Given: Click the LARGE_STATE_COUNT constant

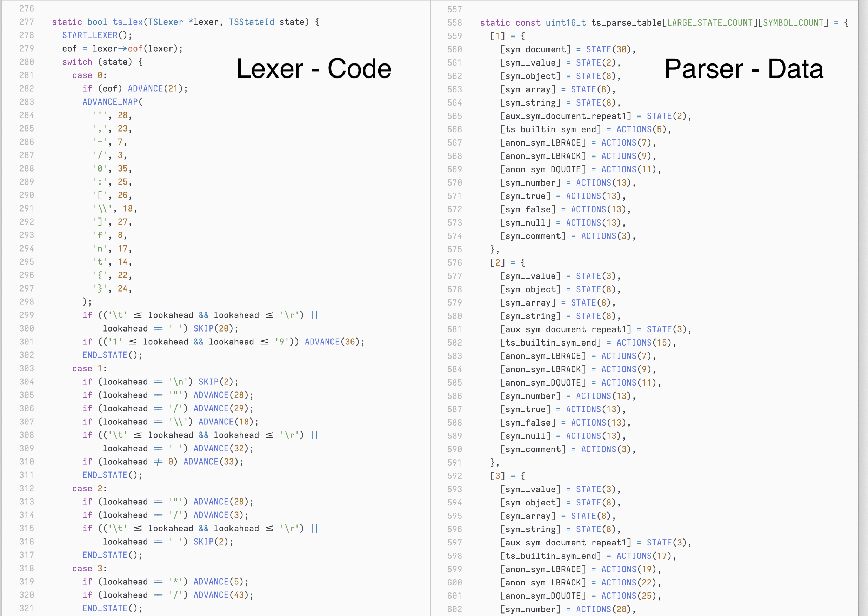Looking at the screenshot, I should point(710,23).
